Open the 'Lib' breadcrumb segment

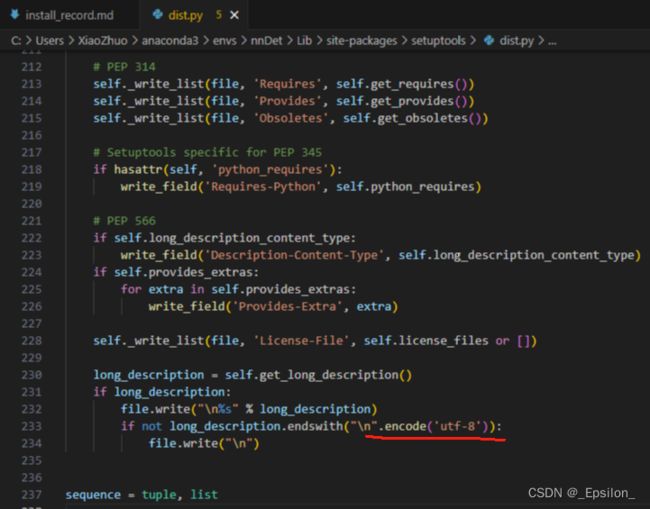click(x=304, y=41)
